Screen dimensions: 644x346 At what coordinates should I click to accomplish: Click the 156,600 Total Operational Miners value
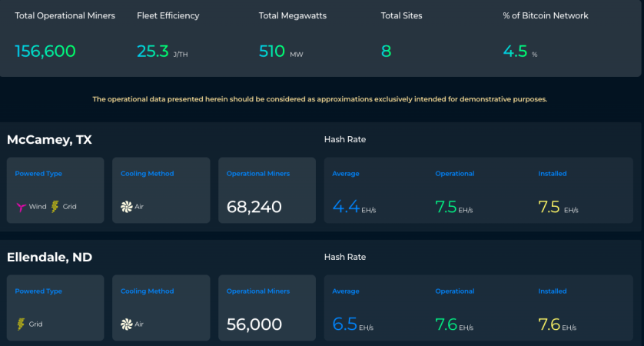click(45, 52)
